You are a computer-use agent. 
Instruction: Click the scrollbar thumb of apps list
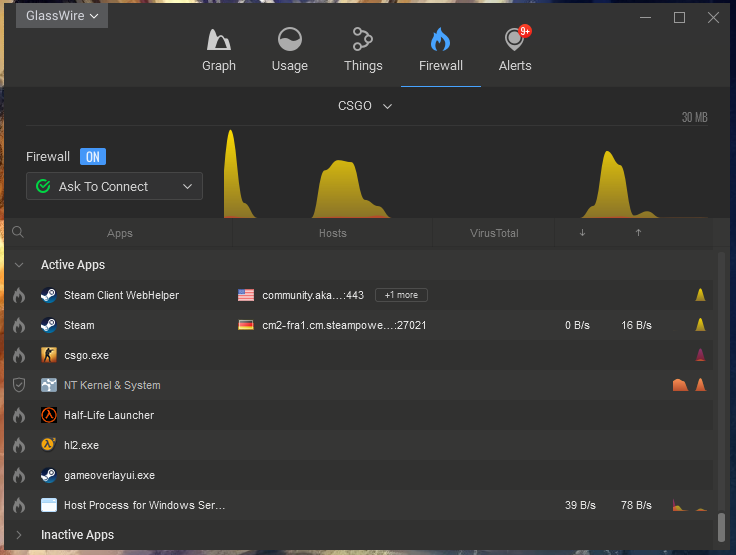[721, 527]
